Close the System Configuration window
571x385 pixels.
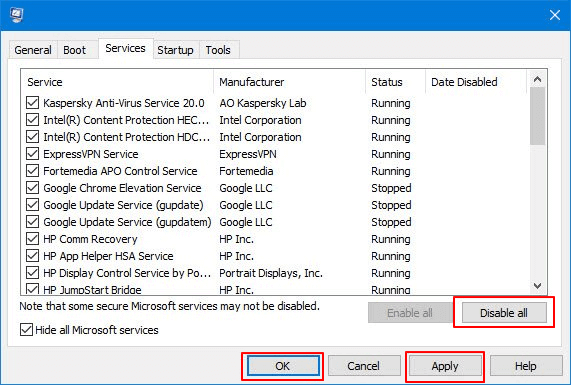(555, 15)
